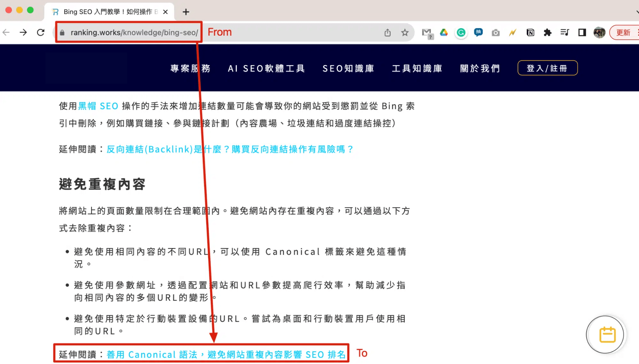Screen dimensions: 639x364
Task: Open the AI SEO軟體工具 menu
Action: [x=266, y=68]
